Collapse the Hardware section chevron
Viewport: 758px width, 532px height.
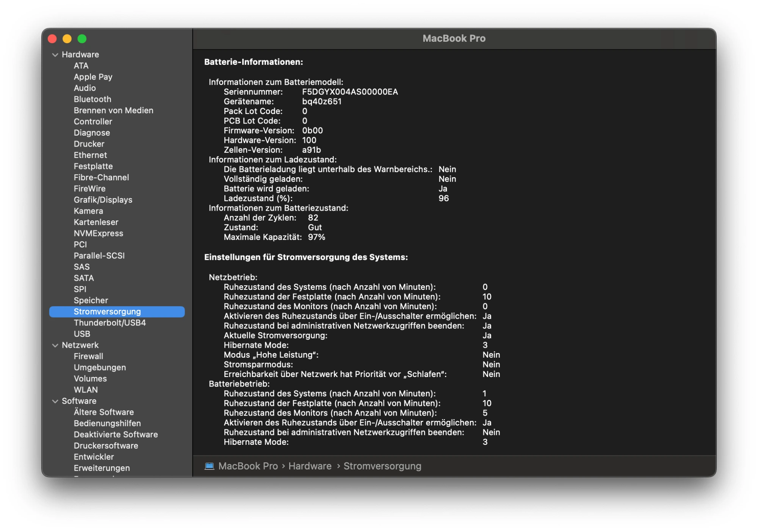click(x=55, y=55)
